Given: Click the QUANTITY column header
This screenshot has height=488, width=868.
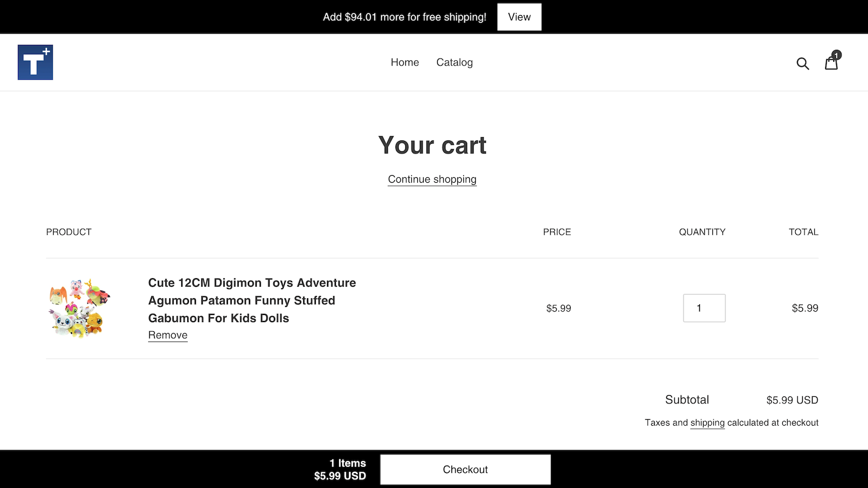Looking at the screenshot, I should coord(701,232).
